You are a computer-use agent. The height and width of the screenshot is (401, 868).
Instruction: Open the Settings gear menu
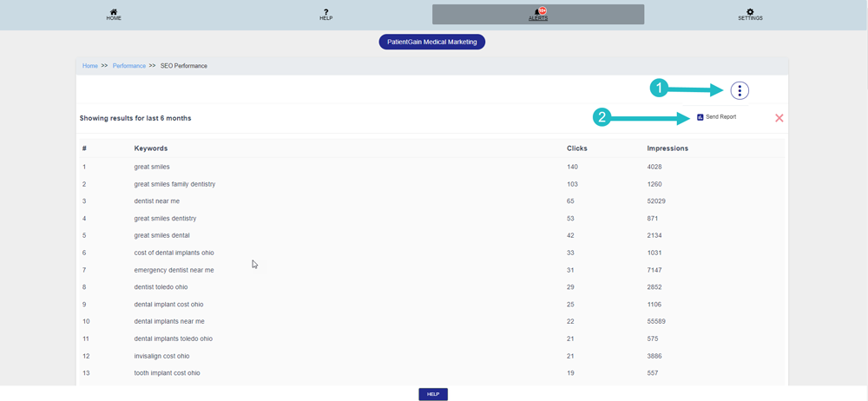750,15
